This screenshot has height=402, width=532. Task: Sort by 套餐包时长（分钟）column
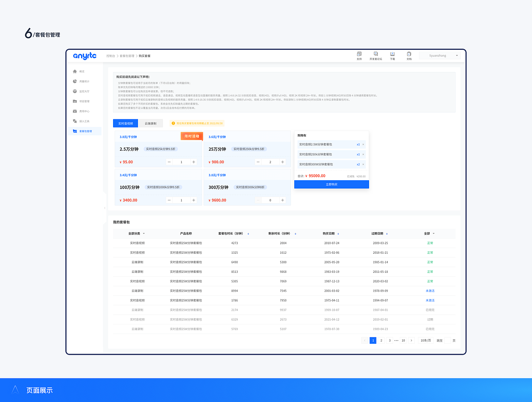click(249, 234)
